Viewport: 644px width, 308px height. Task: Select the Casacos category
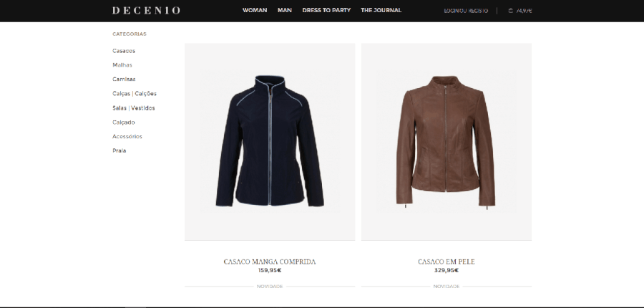pos(124,51)
